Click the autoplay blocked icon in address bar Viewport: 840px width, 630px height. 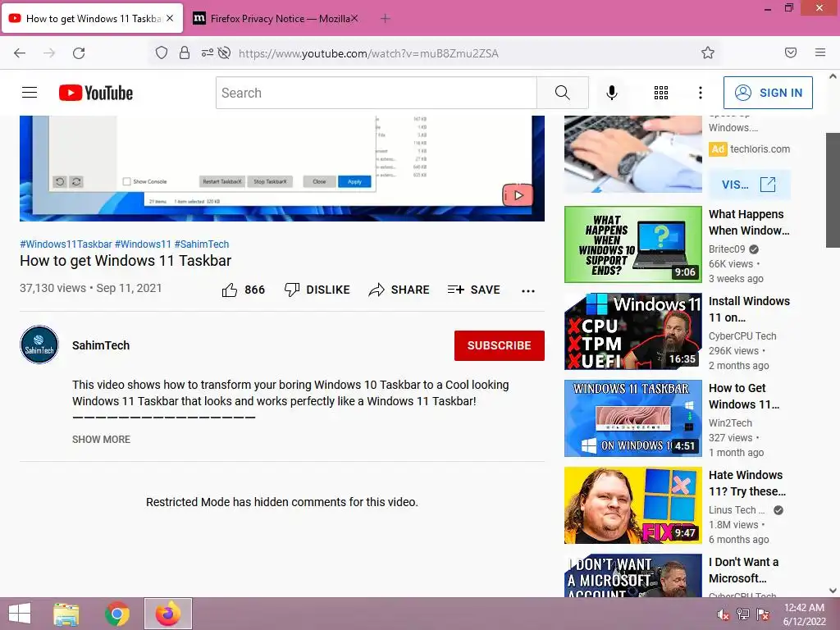(225, 52)
